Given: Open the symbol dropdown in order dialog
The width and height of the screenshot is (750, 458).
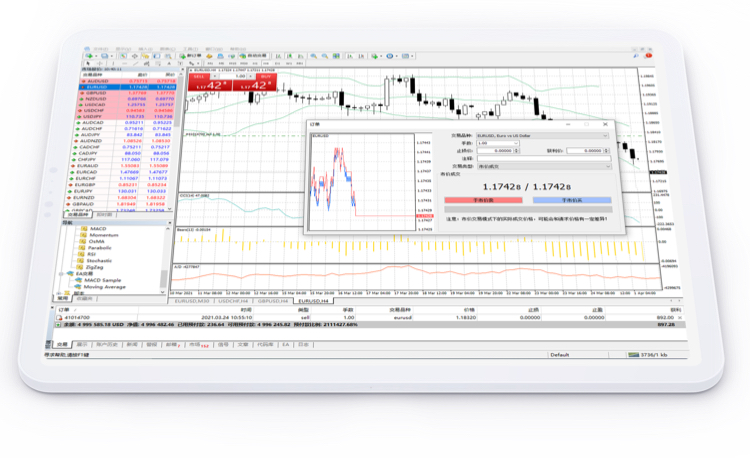Looking at the screenshot, I should pyautogui.click(x=605, y=136).
